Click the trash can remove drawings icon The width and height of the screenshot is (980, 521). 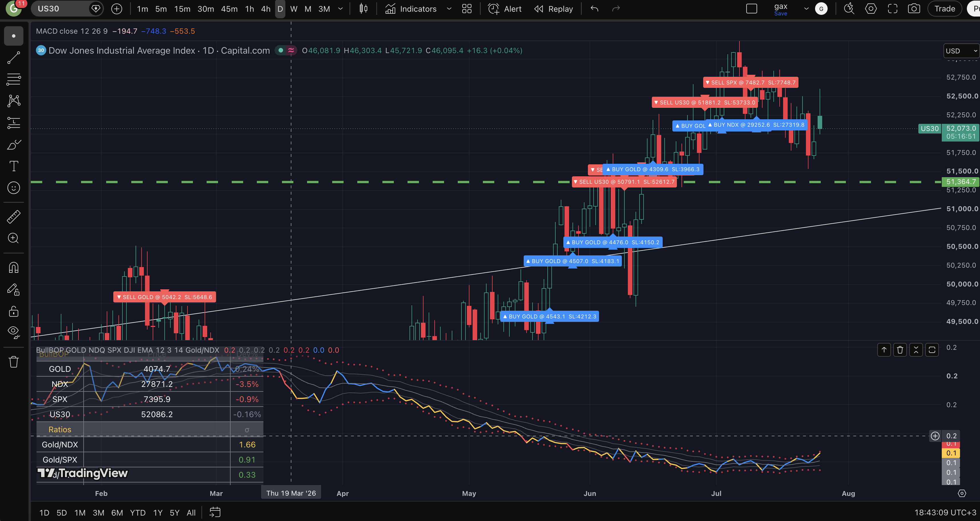coord(14,362)
